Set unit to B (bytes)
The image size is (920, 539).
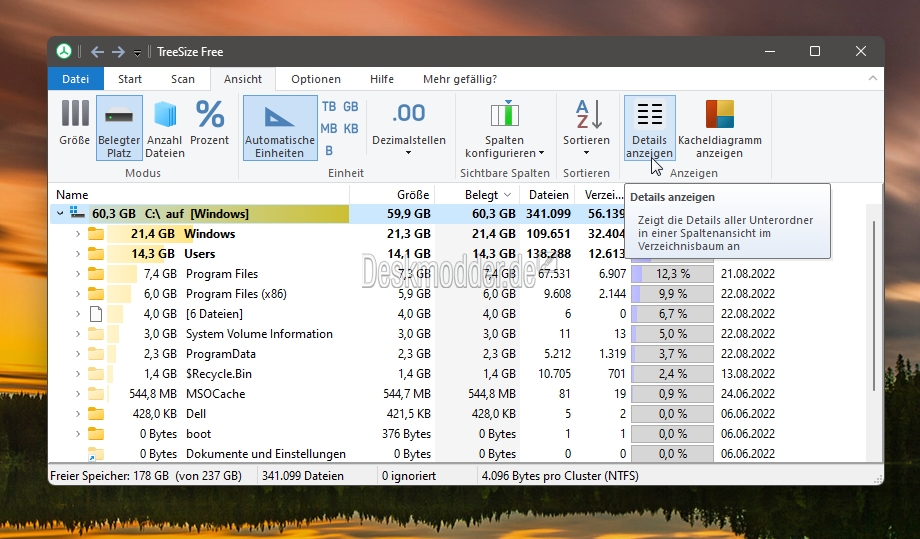329,151
